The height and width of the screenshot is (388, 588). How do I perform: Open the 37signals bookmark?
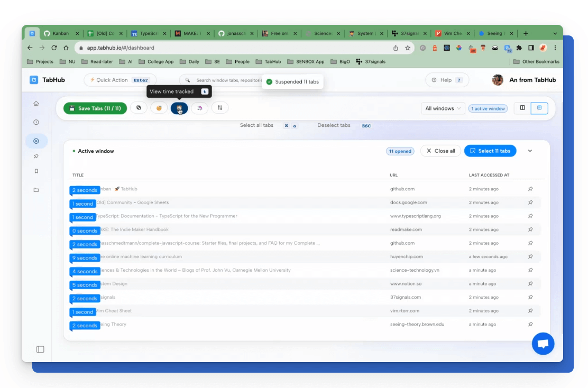[x=371, y=61]
